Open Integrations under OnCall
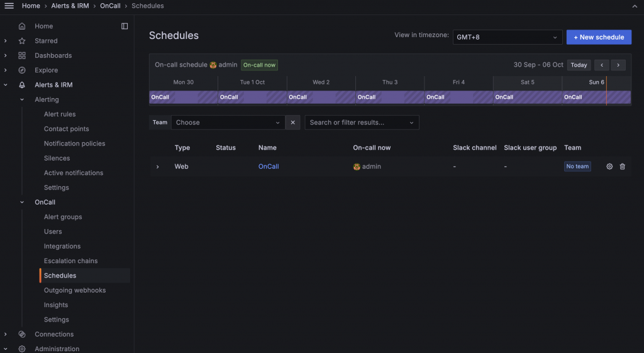This screenshot has width=644, height=353. pos(62,246)
